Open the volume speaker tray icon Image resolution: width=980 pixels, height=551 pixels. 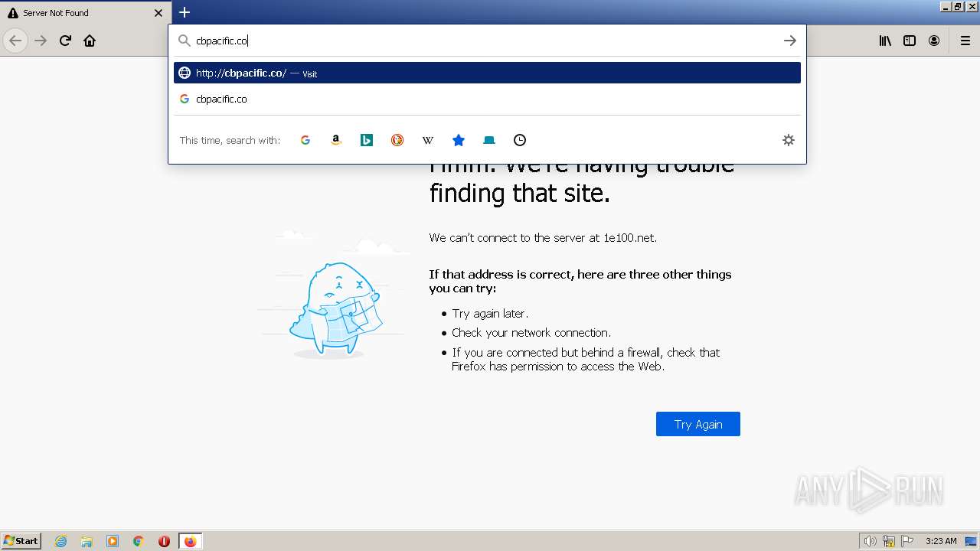(870, 541)
